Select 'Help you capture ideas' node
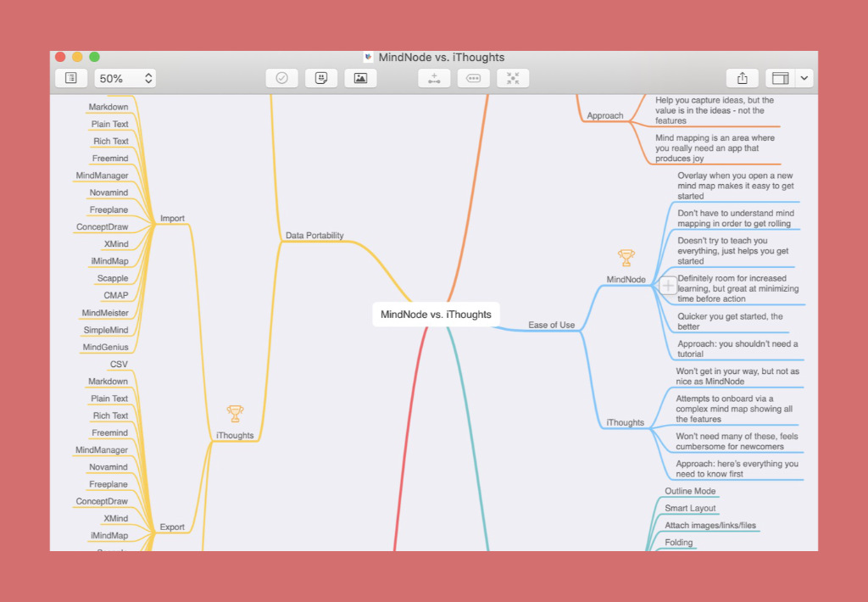Viewport: 868px width, 602px height. click(715, 110)
